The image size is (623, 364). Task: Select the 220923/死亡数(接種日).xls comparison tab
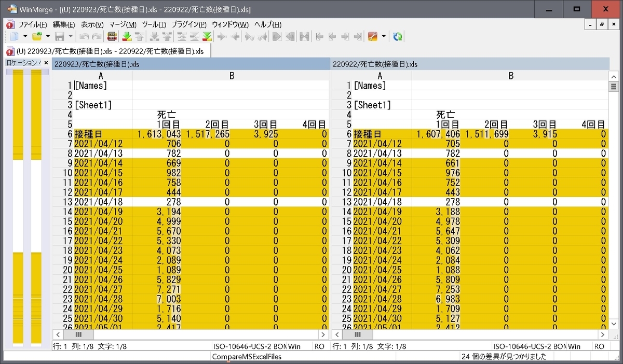click(x=107, y=51)
